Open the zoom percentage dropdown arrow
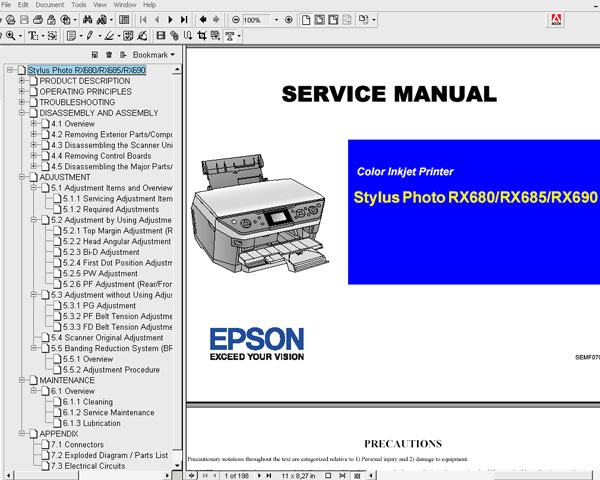Screen dimensions: 600x480 click(276, 20)
